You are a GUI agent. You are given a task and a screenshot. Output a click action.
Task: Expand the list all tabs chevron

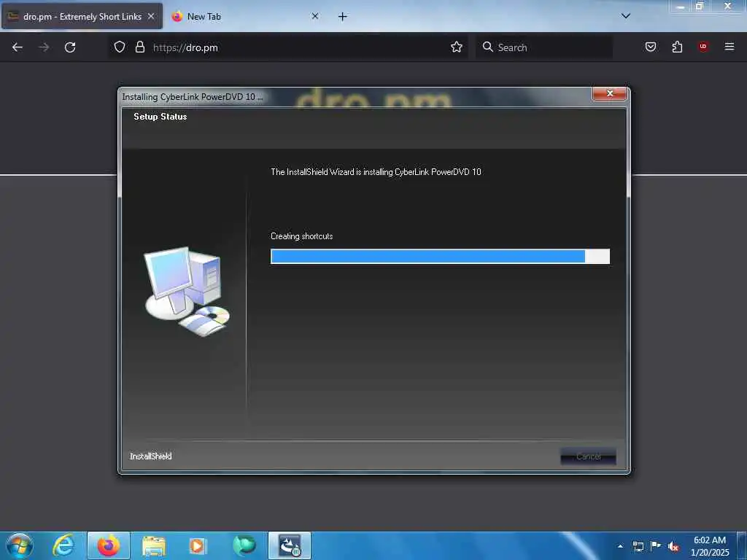click(x=626, y=16)
